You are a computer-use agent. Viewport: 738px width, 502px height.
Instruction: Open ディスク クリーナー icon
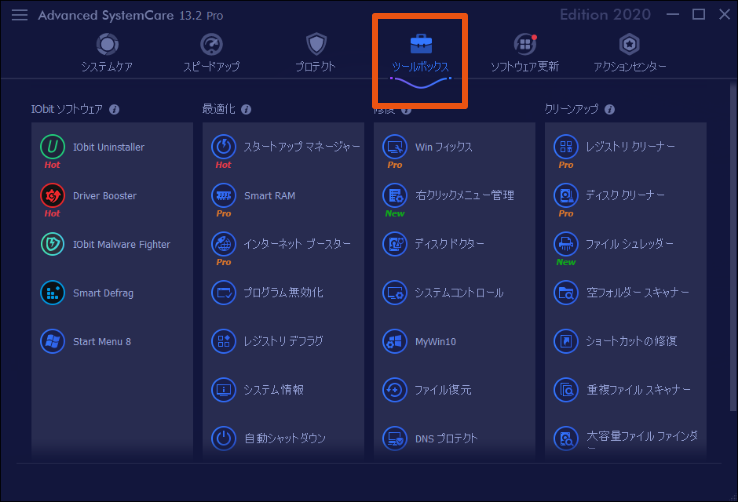click(x=566, y=195)
